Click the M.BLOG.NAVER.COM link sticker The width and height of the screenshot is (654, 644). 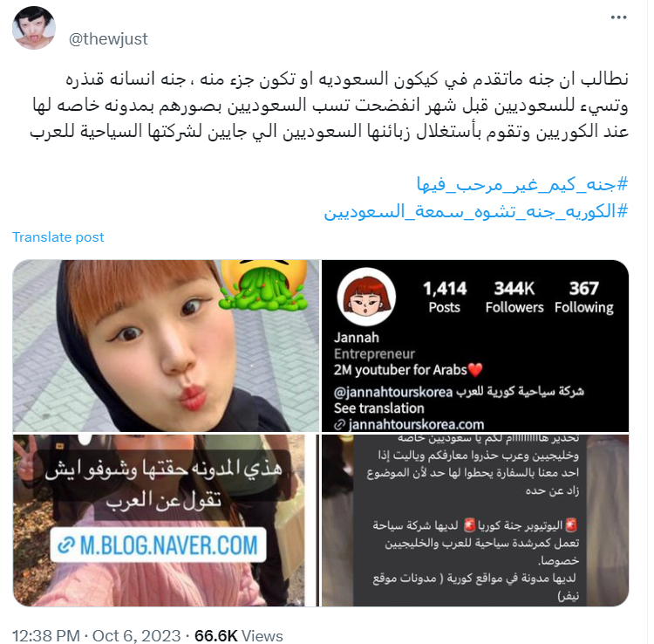click(x=158, y=545)
